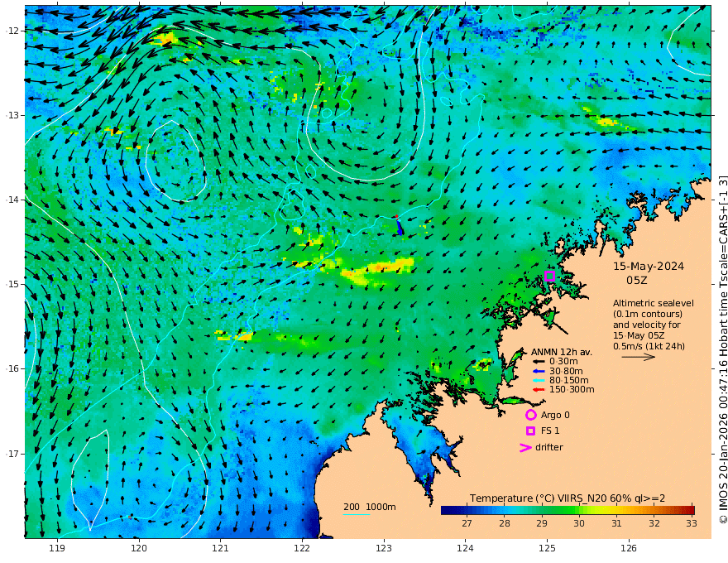Click the '-14' latitude axis label
Image resolution: width=728 pixels, height=563 pixels.
pos(12,200)
